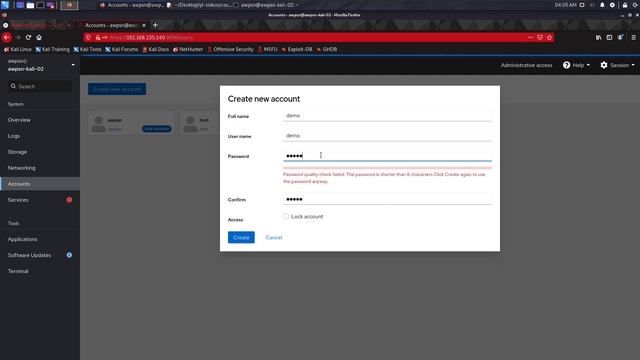Click the Pocket save icon
640x360 pixels.
540,38
